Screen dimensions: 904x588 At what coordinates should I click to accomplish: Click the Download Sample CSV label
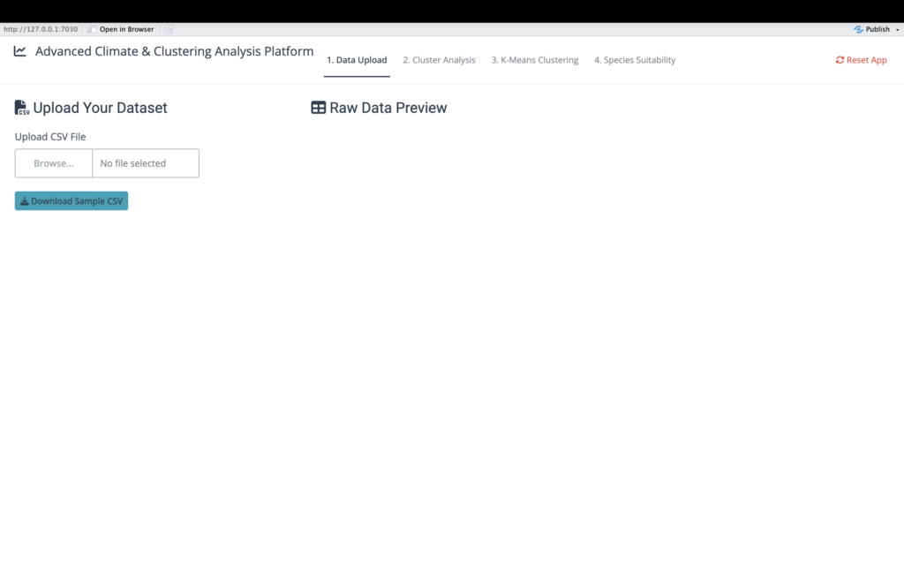(77, 201)
